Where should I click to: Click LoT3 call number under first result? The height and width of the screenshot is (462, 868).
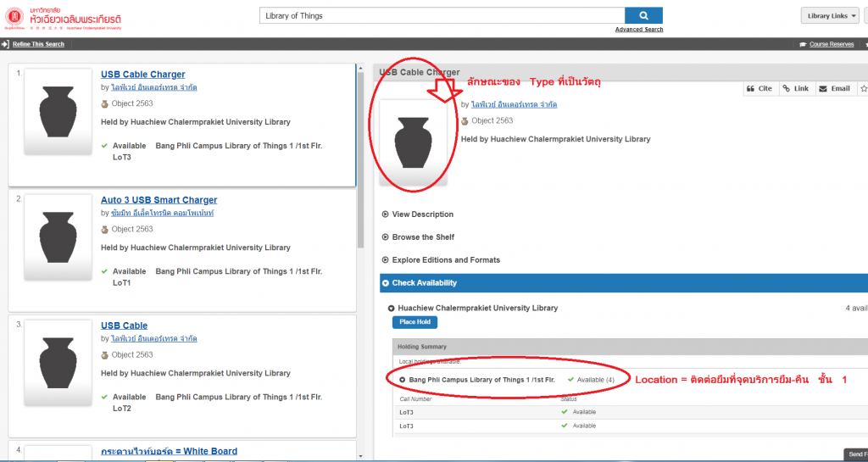(121, 157)
